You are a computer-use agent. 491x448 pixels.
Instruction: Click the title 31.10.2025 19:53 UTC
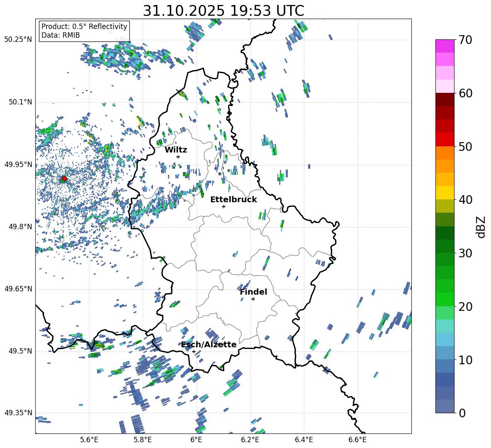coord(224,11)
